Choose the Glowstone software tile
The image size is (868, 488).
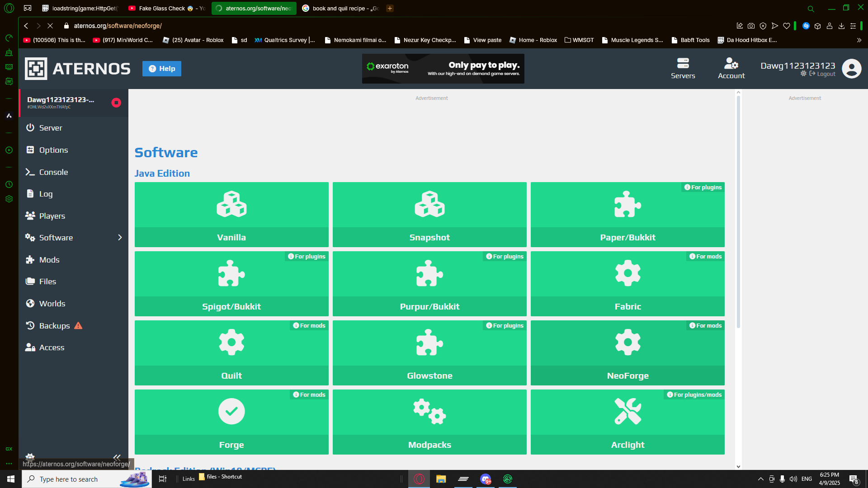point(429,353)
